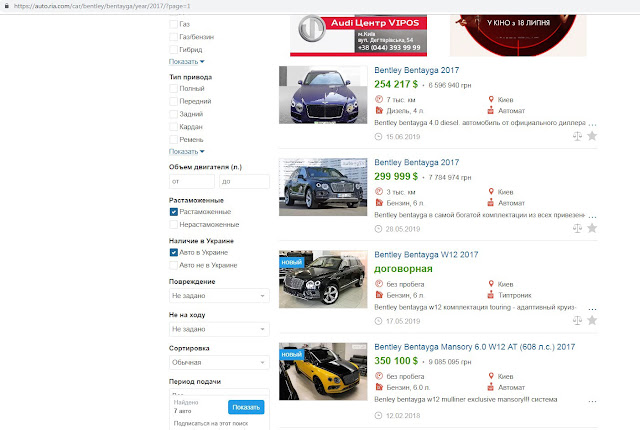Open the Не на ходу dropdown
The image size is (640, 430).
click(x=219, y=329)
